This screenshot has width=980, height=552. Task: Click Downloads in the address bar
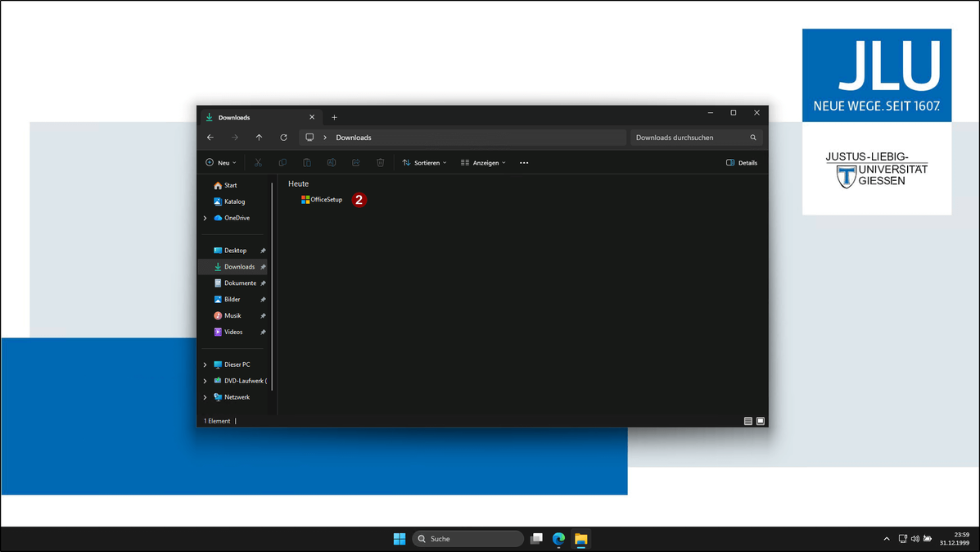(x=354, y=138)
